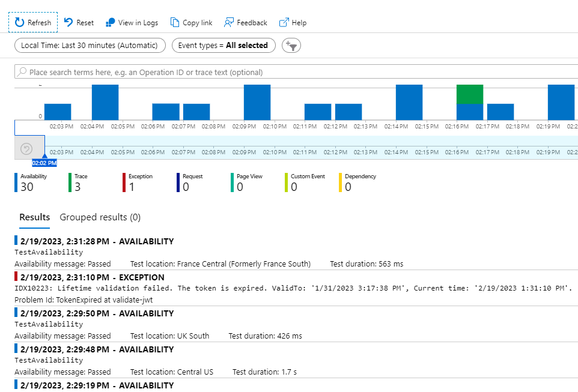Image resolution: width=578 pixels, height=392 pixels.
Task: Change the Local Time range filter
Action: [x=90, y=45]
